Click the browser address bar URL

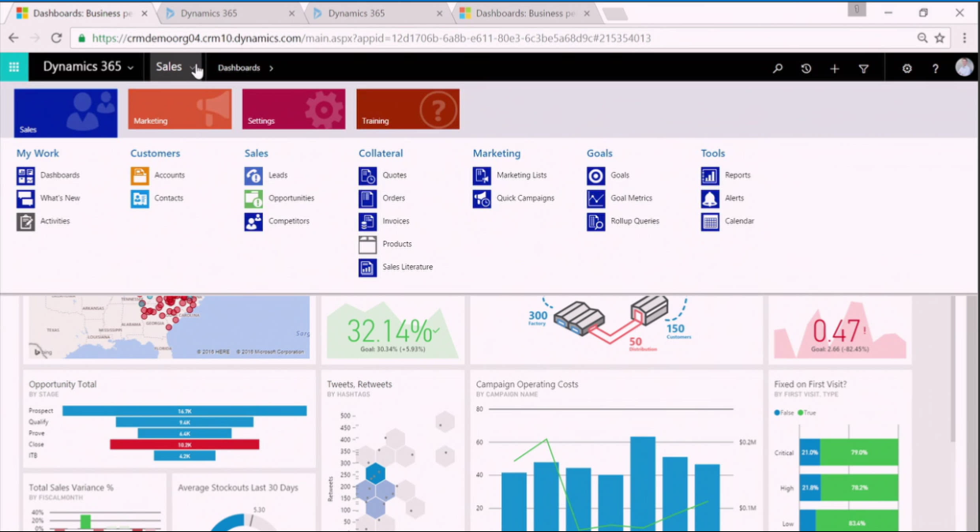click(371, 38)
